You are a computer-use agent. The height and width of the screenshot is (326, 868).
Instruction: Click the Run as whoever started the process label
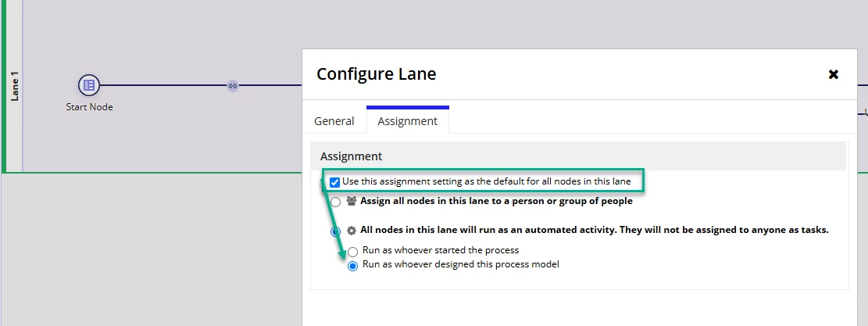click(x=441, y=250)
